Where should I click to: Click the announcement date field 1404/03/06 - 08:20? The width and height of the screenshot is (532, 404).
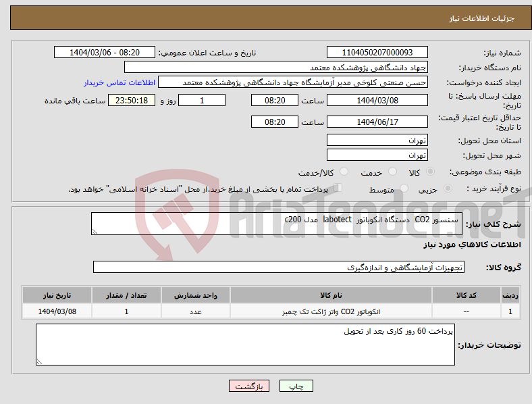coord(105,52)
